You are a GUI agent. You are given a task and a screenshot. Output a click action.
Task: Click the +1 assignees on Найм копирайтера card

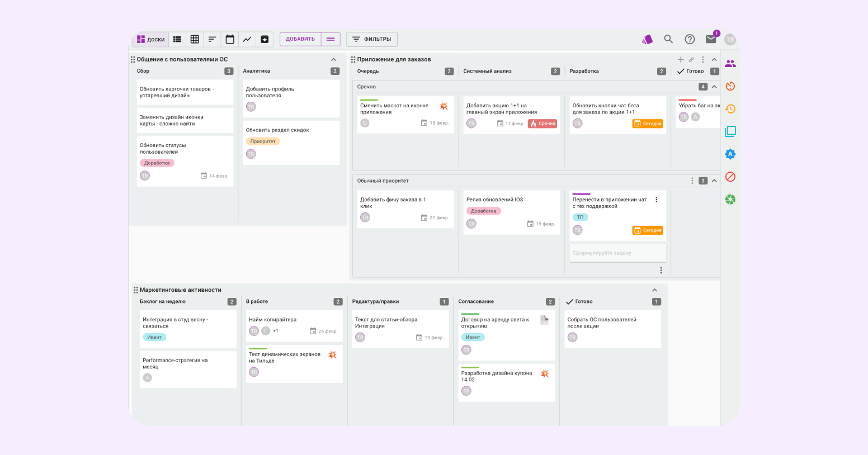(275, 331)
